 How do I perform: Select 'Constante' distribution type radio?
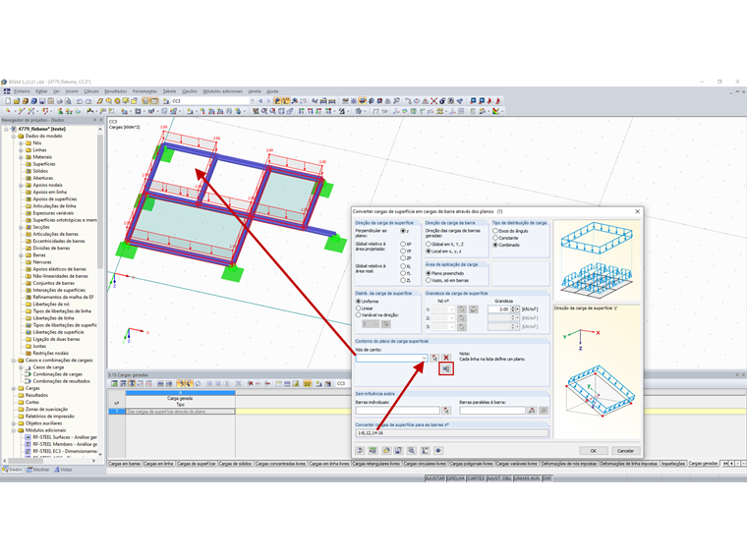(495, 238)
